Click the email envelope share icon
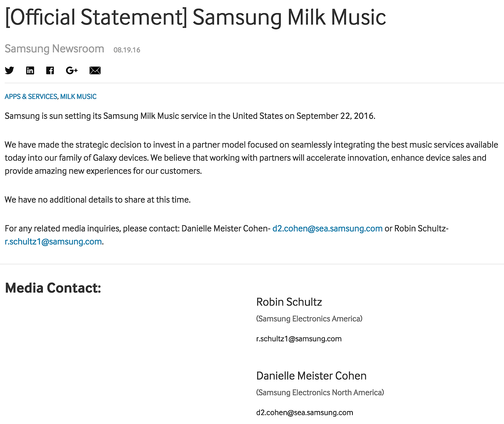Screen dimensions: 504x424 click(95, 70)
